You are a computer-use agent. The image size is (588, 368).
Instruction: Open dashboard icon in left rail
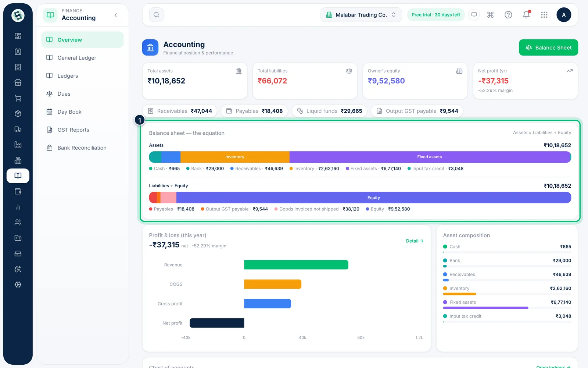click(18, 36)
